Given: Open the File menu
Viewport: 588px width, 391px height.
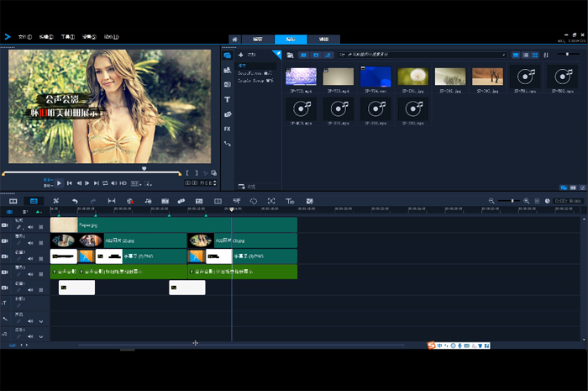Looking at the screenshot, I should tap(24, 37).
